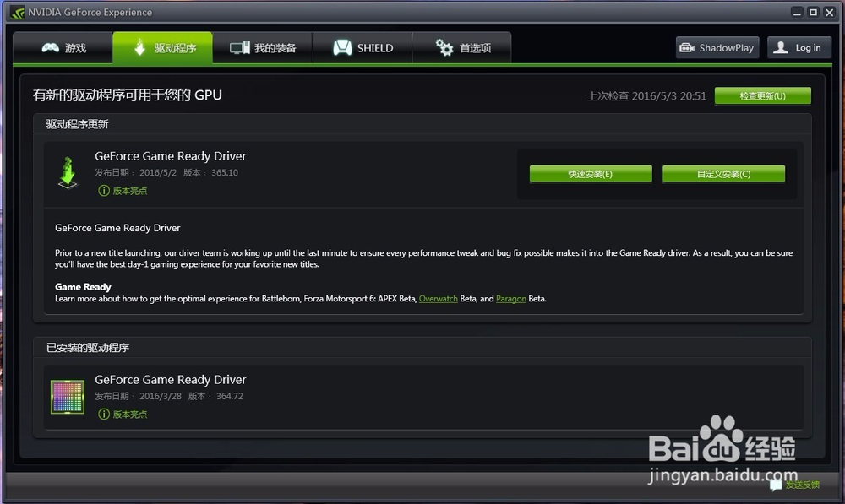
Task: Switch to 我的装备 (My Rig) tab
Action: click(263, 48)
